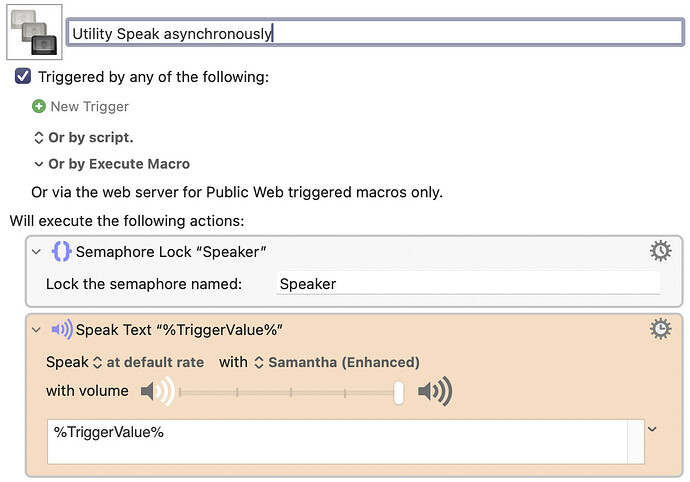
Task: Click the Speak Text speaker icon
Action: coord(61,330)
